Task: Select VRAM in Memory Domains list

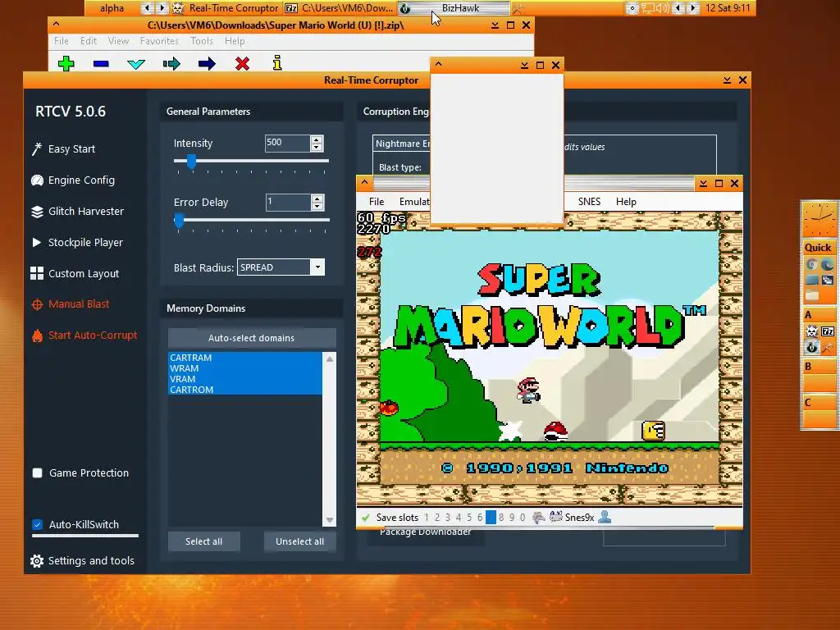Action: (x=244, y=379)
